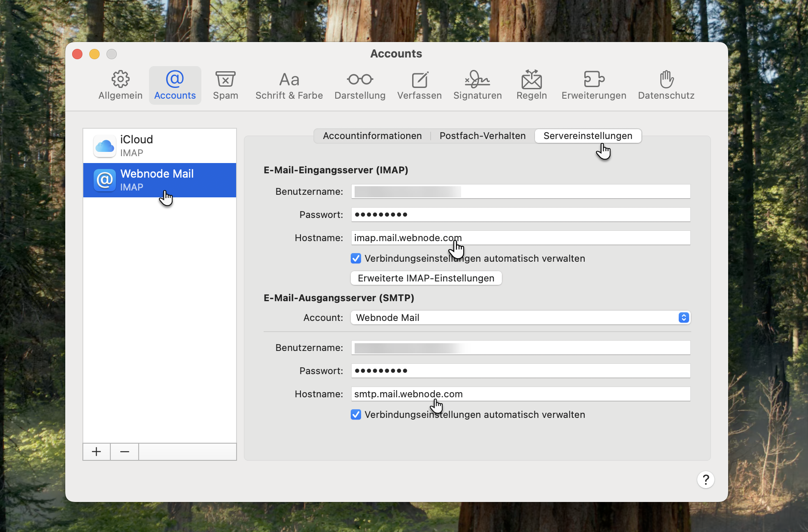Open help with question mark button

pos(705,480)
